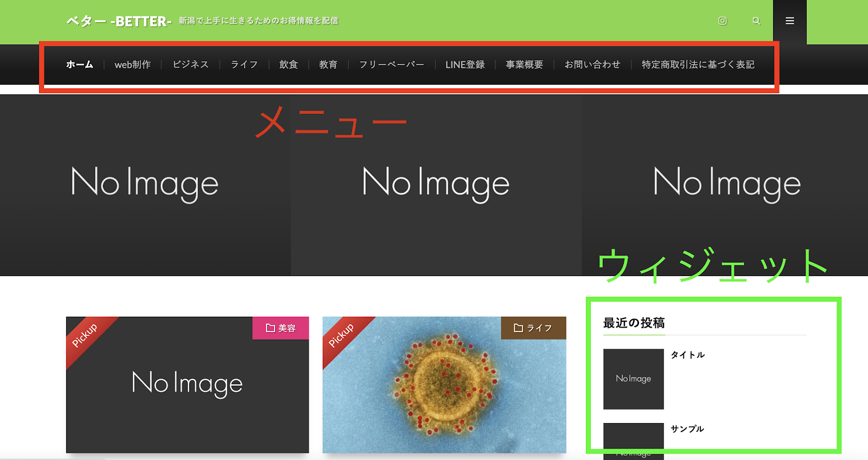This screenshot has width=868, height=460.
Task: Open the Instagram icon link
Action: coord(723,21)
